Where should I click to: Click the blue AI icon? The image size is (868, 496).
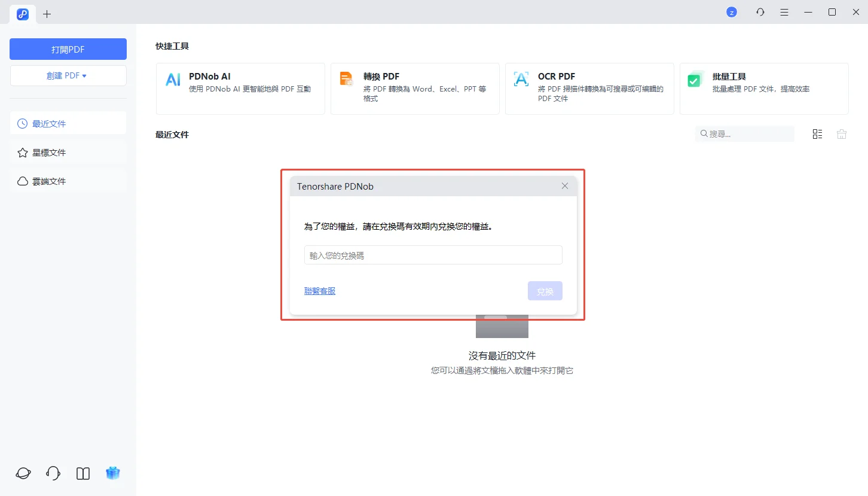(x=173, y=80)
